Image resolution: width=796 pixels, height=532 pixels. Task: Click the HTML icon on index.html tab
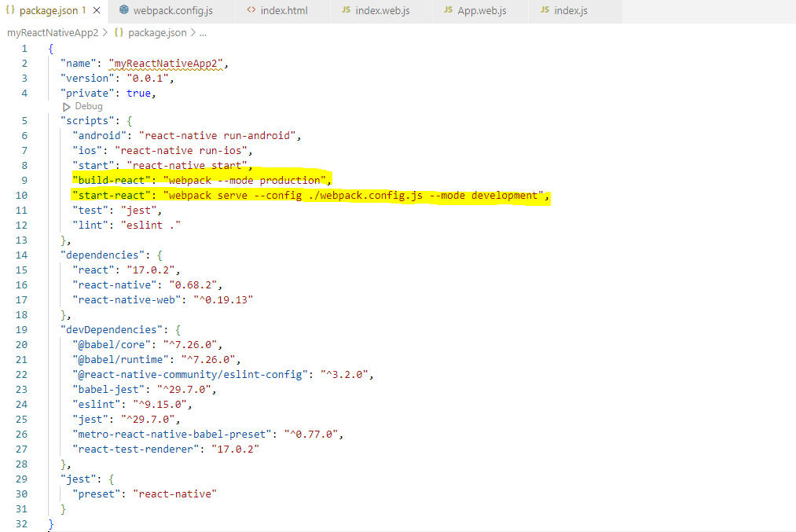(x=251, y=9)
